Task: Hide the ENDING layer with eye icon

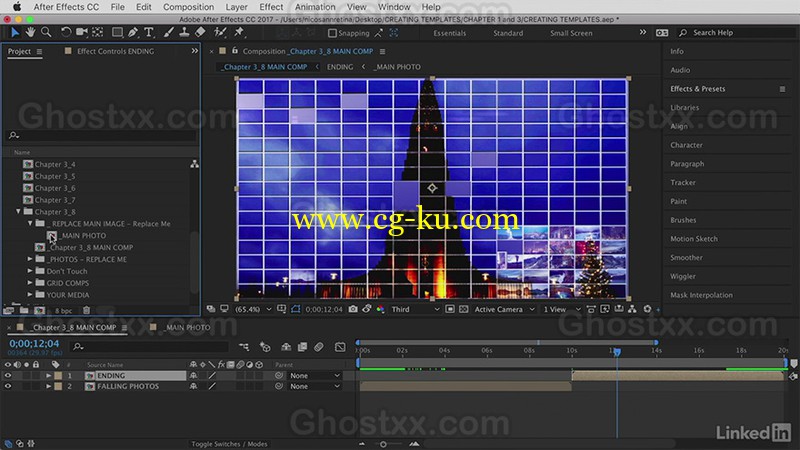Action: (8, 376)
